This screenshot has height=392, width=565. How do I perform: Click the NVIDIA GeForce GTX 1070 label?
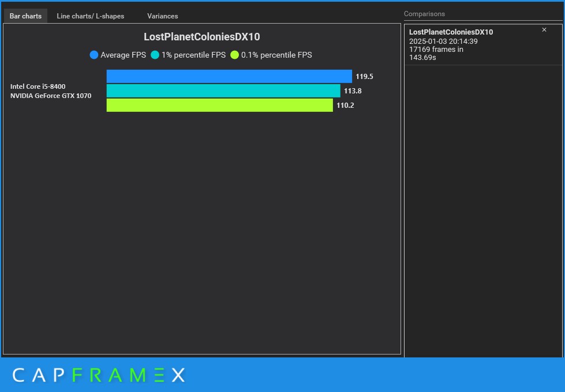(x=51, y=96)
